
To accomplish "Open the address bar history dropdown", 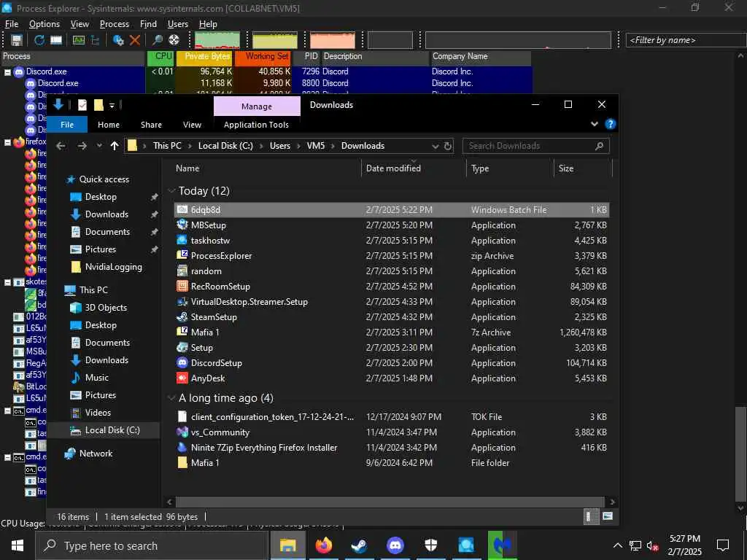I will 435,146.
